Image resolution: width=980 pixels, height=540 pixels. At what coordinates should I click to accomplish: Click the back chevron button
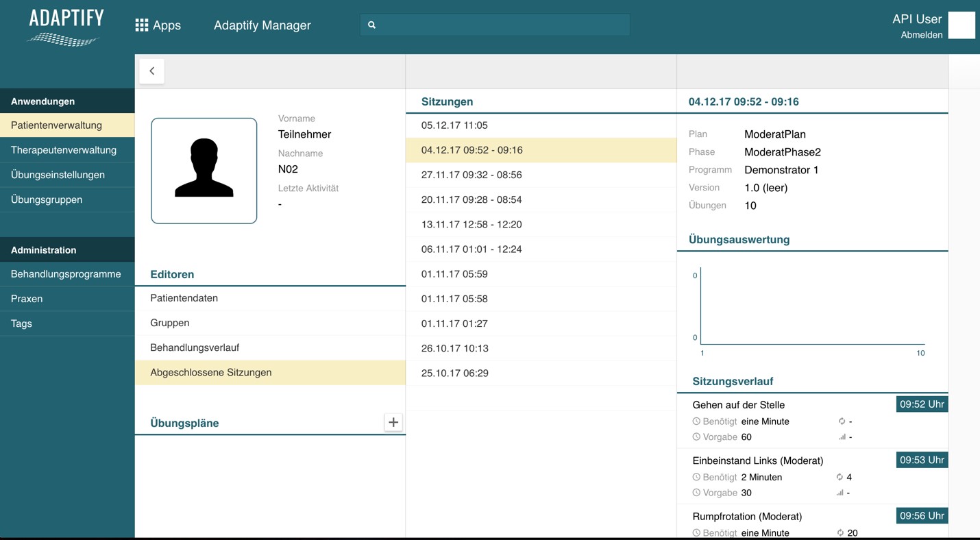151,71
